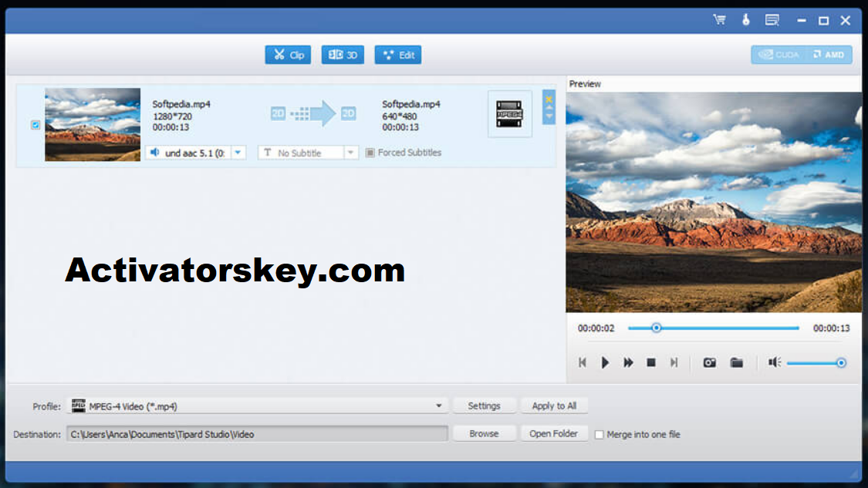Open the 3D settings button
Viewport: 868px width, 488px height.
(x=343, y=55)
